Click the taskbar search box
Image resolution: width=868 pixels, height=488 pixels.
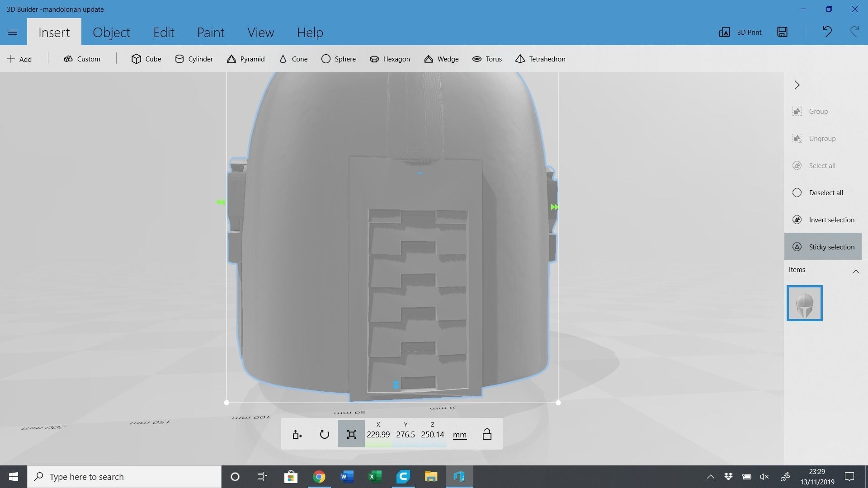click(x=124, y=477)
